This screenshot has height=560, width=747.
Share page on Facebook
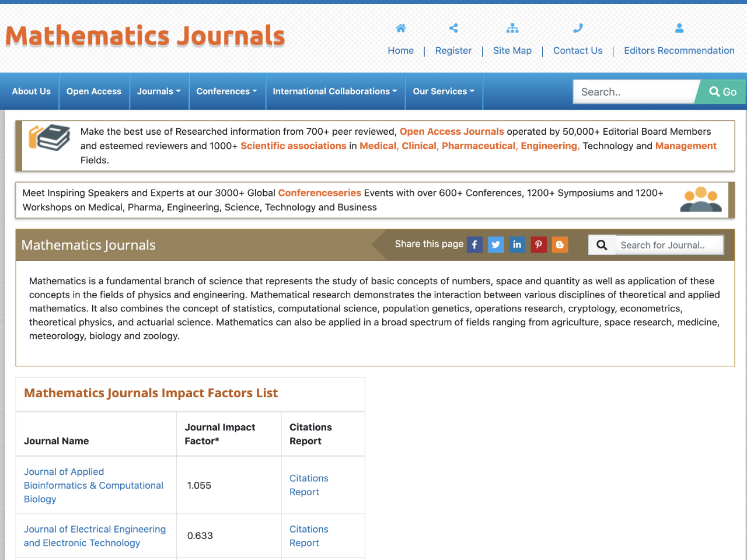pyautogui.click(x=474, y=245)
